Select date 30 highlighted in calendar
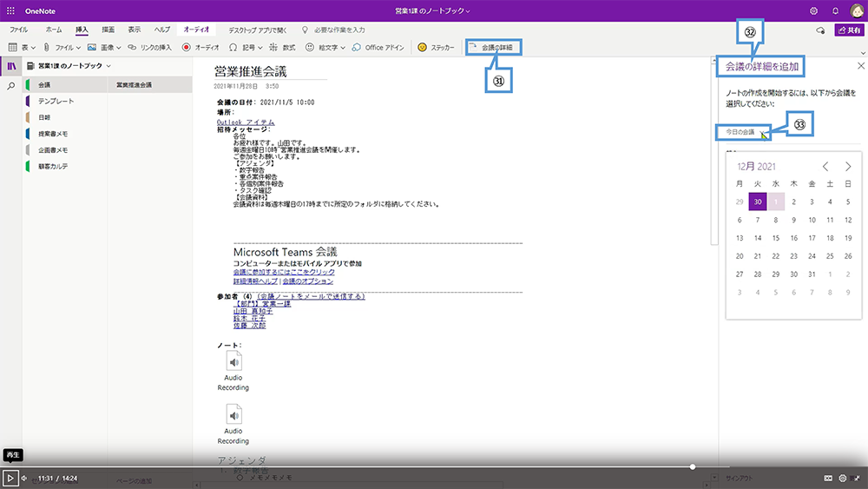The height and width of the screenshot is (489, 868). coord(757,202)
